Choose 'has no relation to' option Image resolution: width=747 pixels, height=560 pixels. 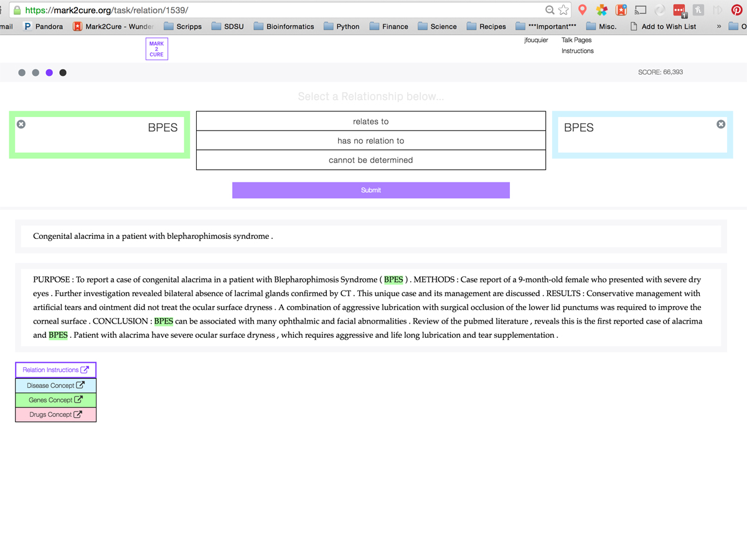(370, 141)
